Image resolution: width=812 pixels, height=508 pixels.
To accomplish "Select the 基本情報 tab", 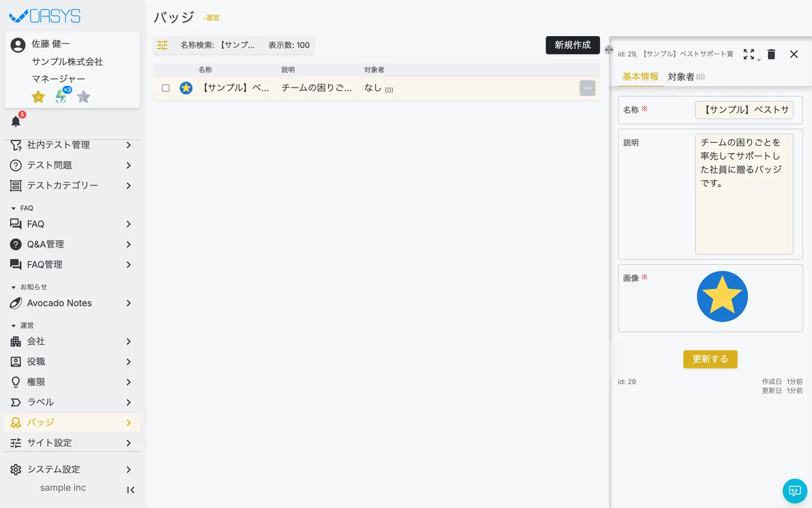I will [641, 77].
